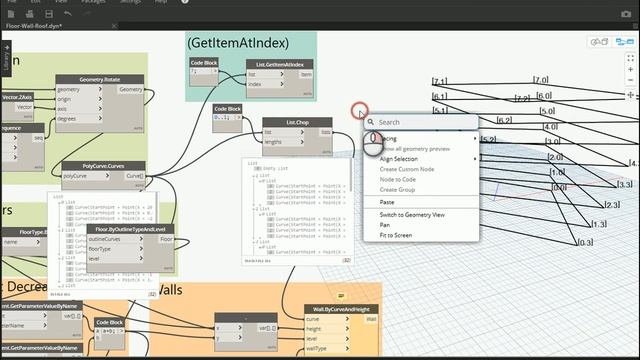Screen dimensions: 640x360
Task: Click item output port of List.GetItemAtIndex
Action: click(306, 74)
